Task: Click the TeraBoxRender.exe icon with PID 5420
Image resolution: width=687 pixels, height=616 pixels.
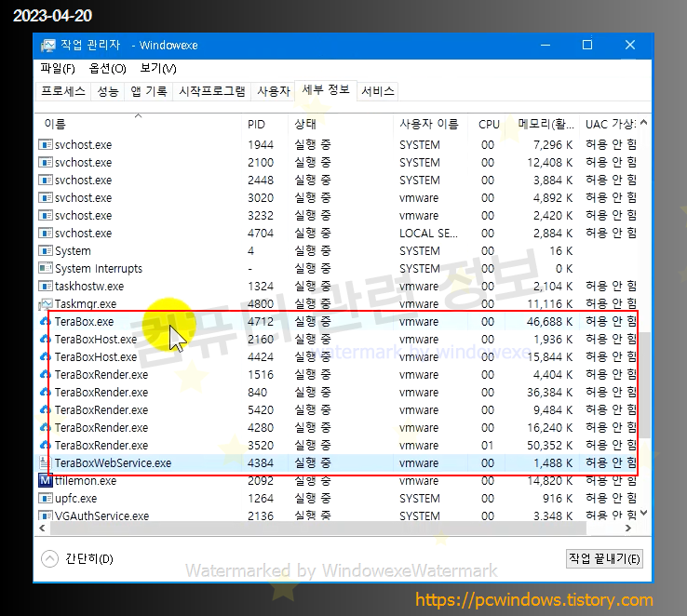Action: [x=45, y=409]
